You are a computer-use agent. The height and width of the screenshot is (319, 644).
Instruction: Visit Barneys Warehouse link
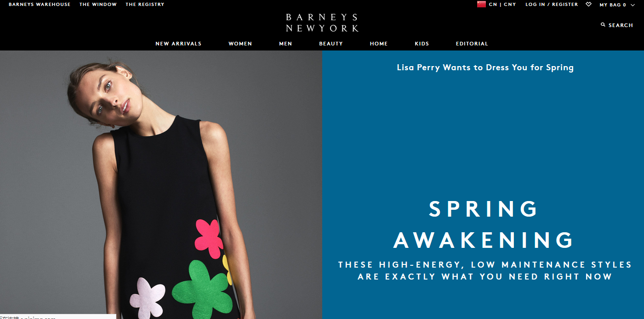(x=40, y=4)
